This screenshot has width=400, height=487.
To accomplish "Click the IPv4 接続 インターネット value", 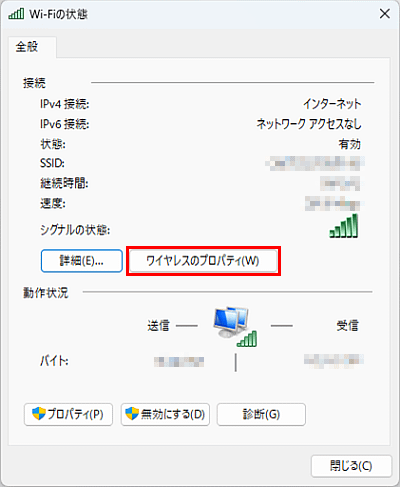I will (x=332, y=104).
